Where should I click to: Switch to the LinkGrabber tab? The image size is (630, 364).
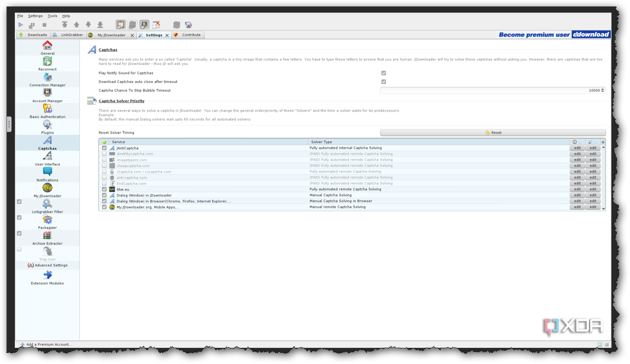pyautogui.click(x=68, y=35)
